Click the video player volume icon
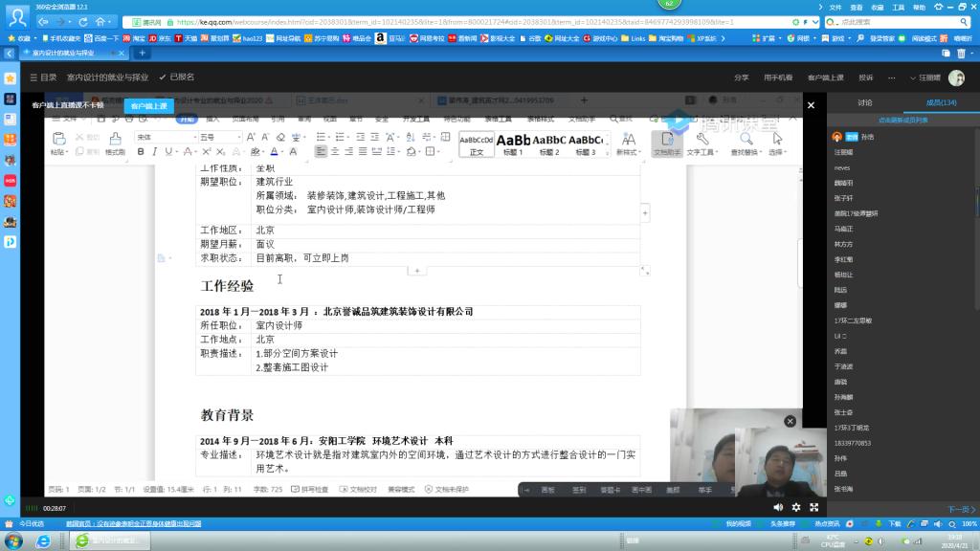980x551 pixels. coord(777,507)
